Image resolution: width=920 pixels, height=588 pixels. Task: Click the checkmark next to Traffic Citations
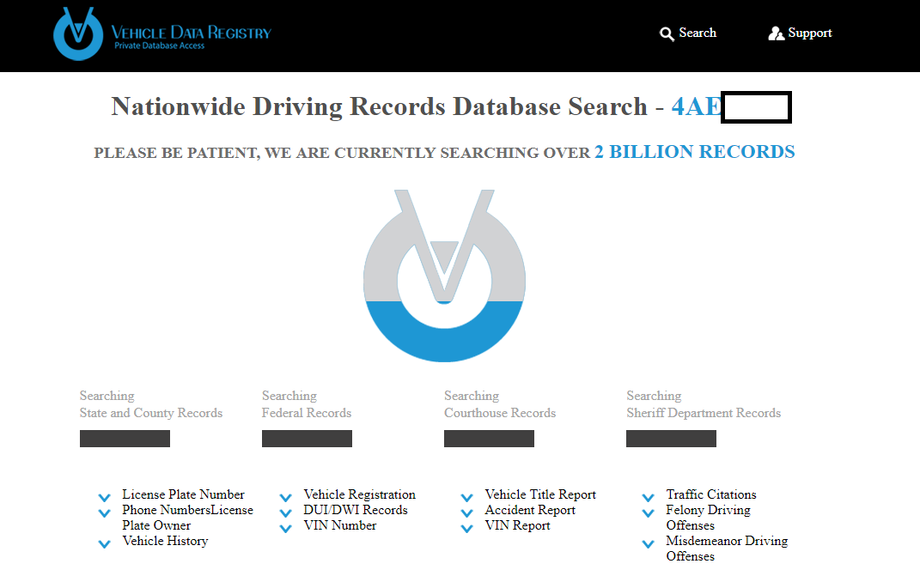coord(648,497)
